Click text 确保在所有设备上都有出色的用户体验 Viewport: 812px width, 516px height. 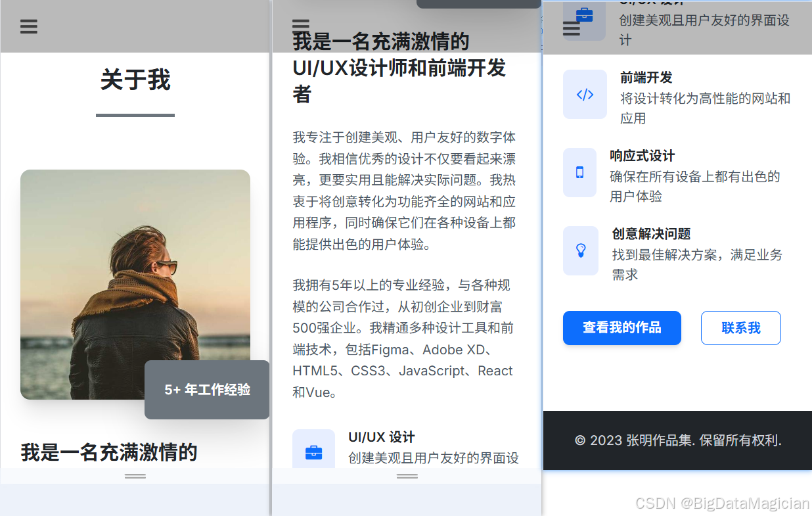(695, 187)
